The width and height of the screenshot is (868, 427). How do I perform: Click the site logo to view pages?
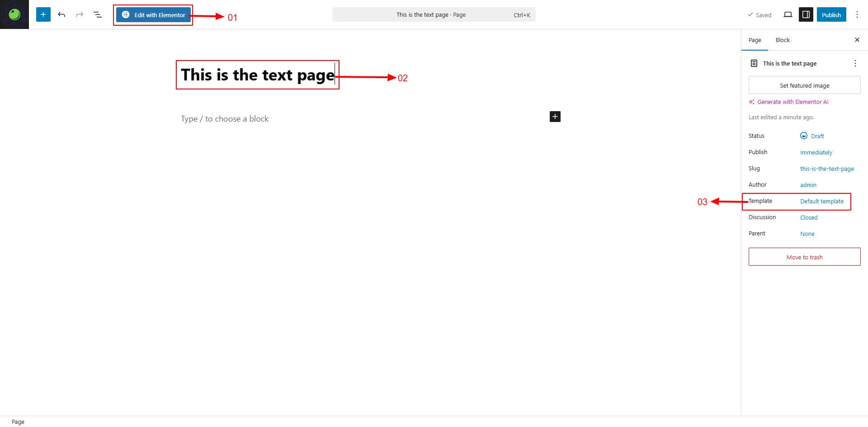click(x=14, y=14)
